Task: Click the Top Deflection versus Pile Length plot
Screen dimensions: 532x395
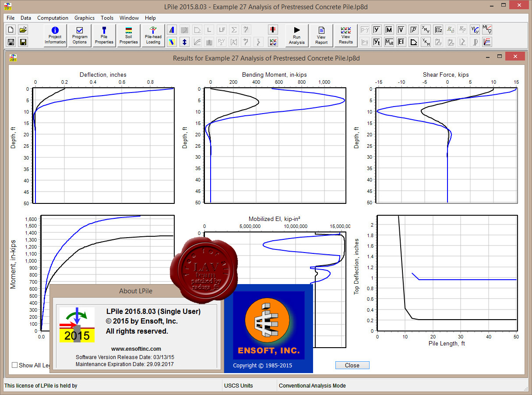Action: point(447,273)
